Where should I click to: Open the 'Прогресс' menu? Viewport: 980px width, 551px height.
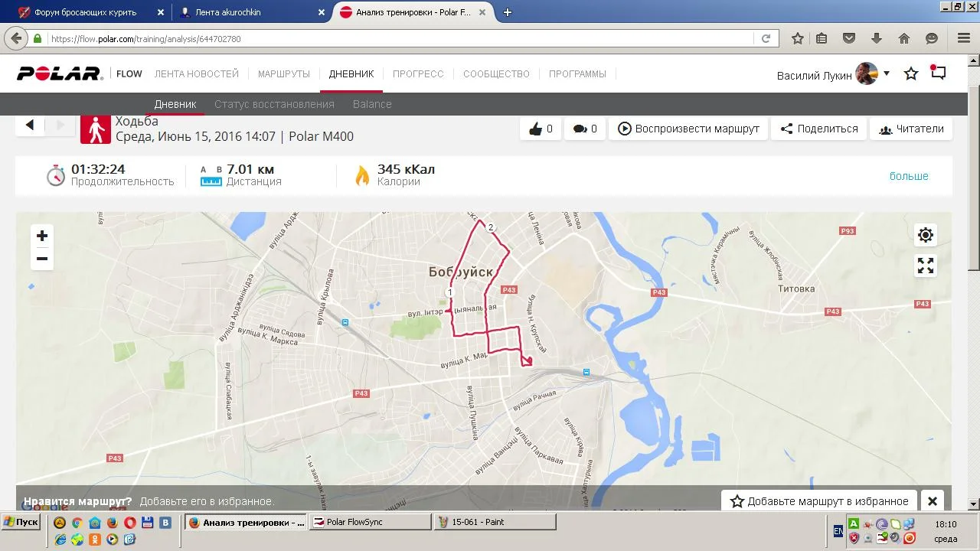418,73
